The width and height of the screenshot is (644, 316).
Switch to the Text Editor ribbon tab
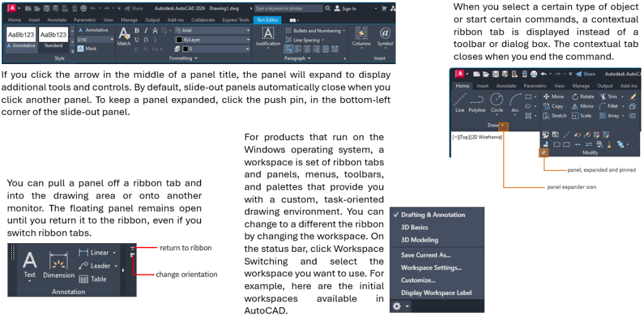pyautogui.click(x=269, y=19)
